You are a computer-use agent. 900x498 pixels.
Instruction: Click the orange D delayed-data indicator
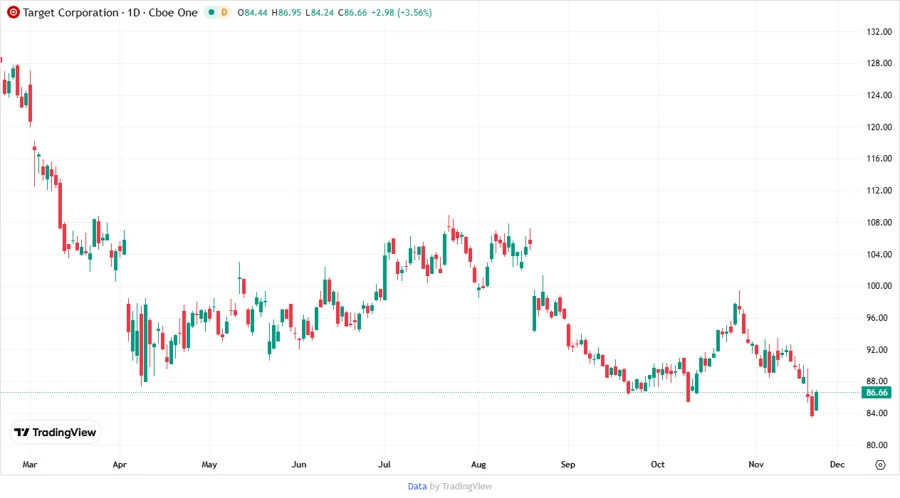[224, 12]
